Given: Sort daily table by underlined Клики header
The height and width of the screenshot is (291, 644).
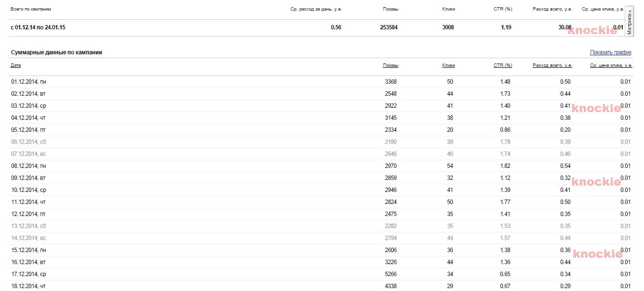Looking at the screenshot, I should (448, 65).
